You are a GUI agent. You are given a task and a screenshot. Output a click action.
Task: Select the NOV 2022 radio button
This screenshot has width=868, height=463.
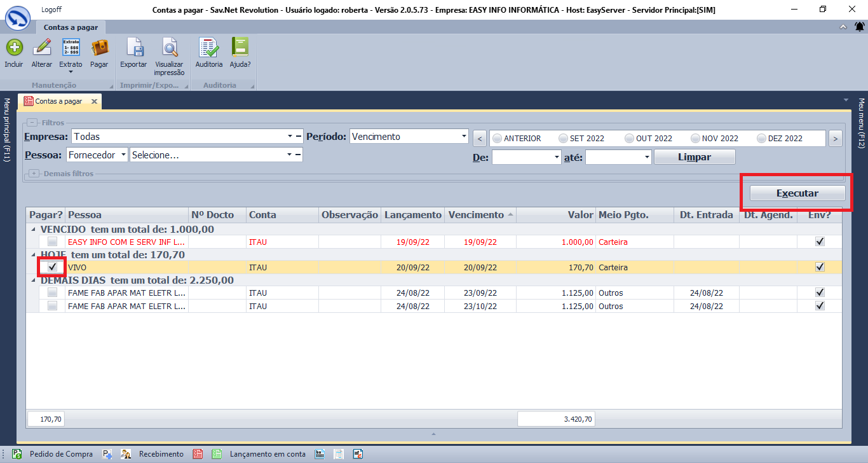696,138
